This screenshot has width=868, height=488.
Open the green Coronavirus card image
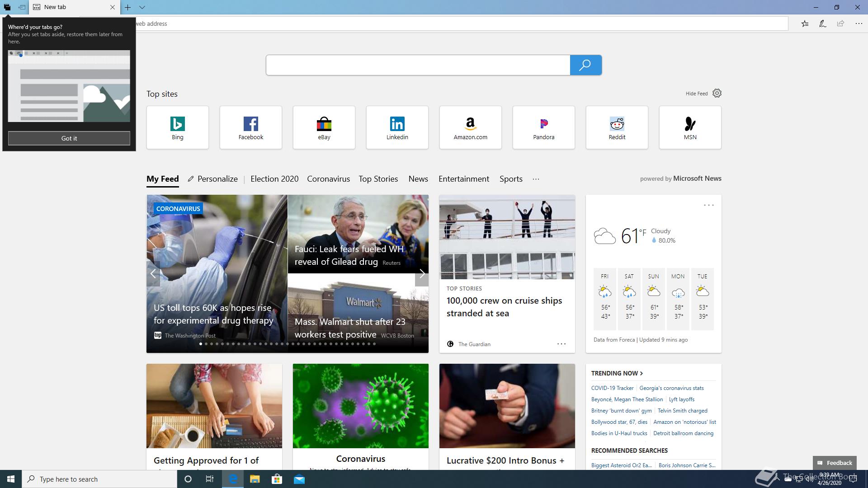[x=361, y=406]
